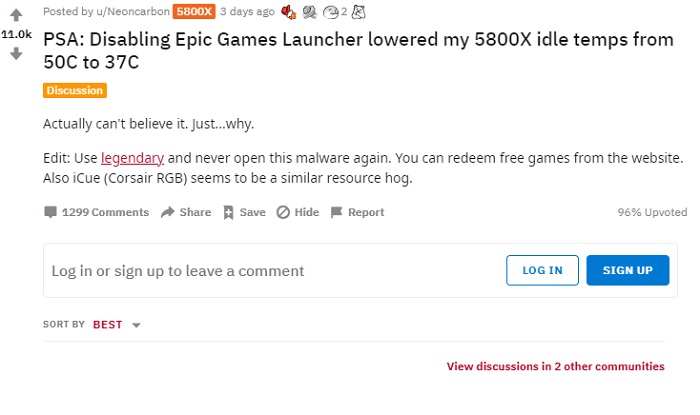Click the leave a comment field

click(274, 271)
